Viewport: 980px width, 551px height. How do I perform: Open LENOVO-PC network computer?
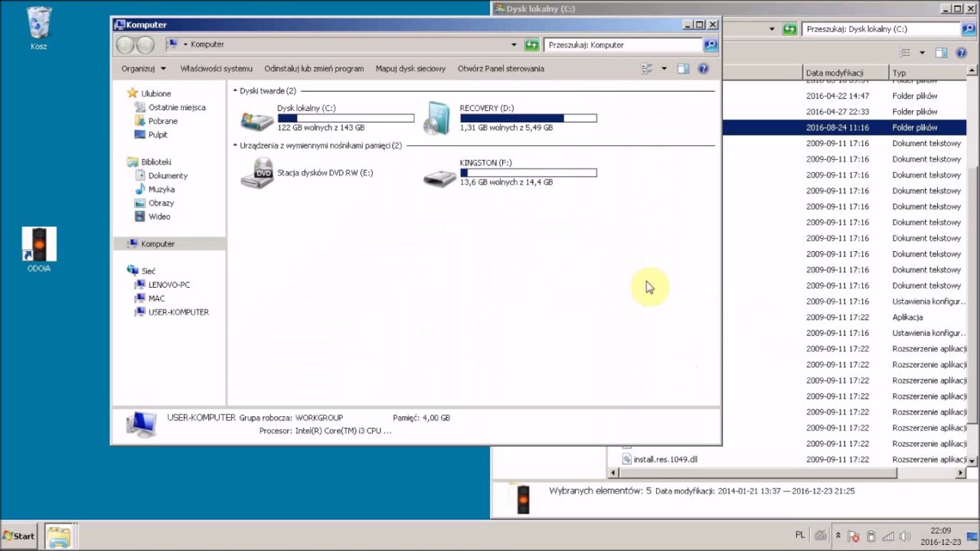point(169,285)
